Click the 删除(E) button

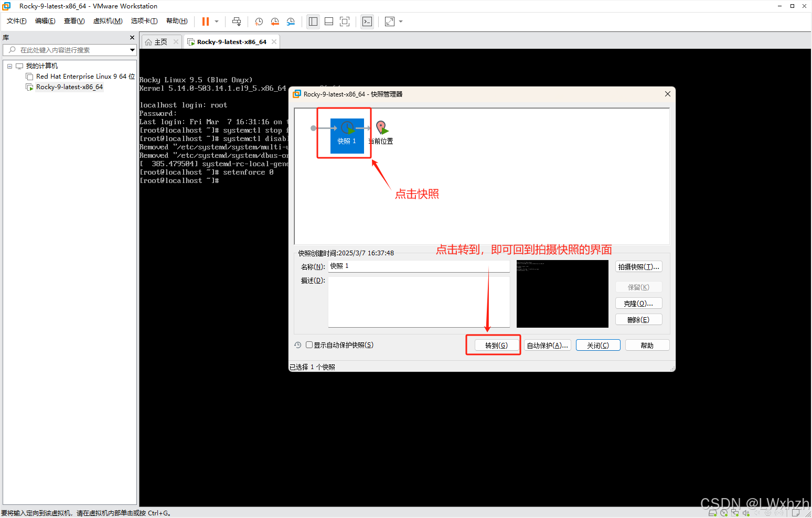639,320
